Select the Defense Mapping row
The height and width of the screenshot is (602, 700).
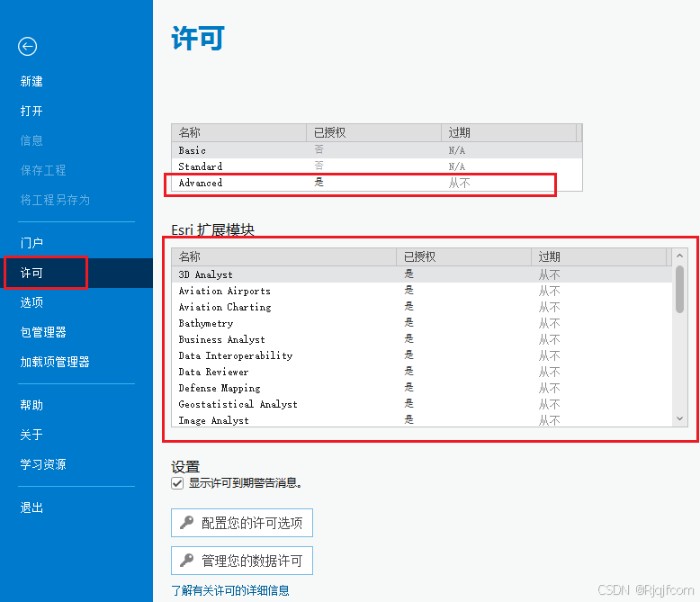[x=422, y=388]
